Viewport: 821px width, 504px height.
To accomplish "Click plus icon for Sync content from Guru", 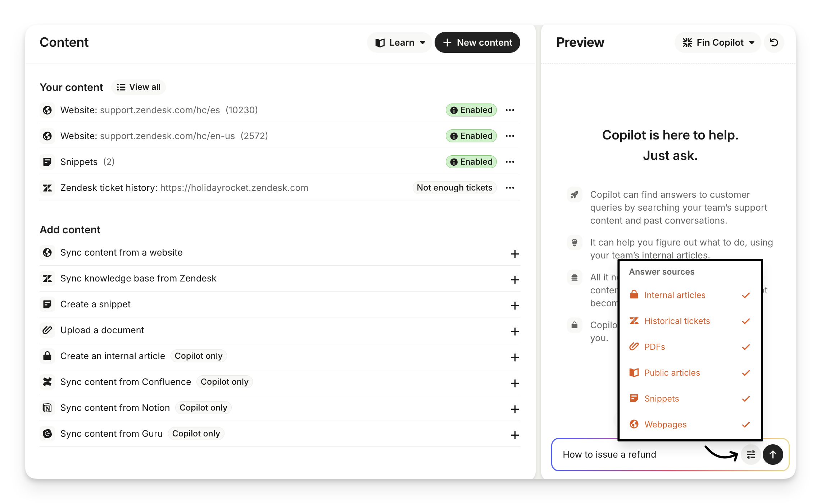I will coord(515,435).
